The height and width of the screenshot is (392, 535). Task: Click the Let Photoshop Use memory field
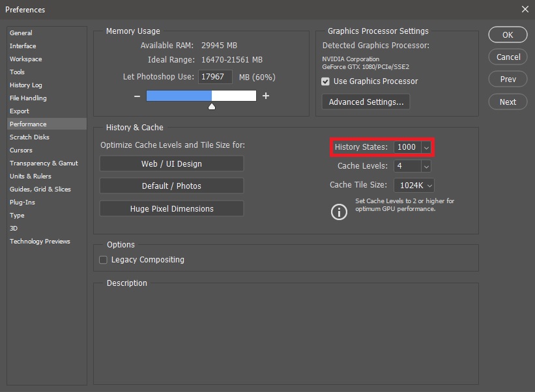pos(215,77)
